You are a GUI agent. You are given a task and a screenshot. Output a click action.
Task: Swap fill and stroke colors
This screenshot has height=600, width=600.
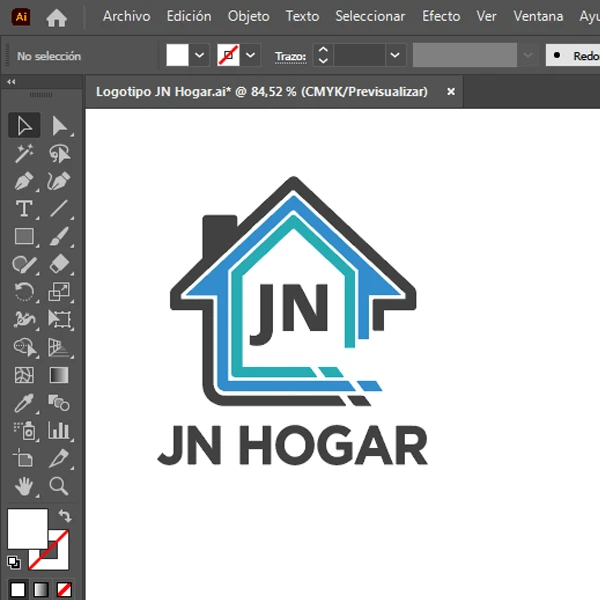pos(65,515)
